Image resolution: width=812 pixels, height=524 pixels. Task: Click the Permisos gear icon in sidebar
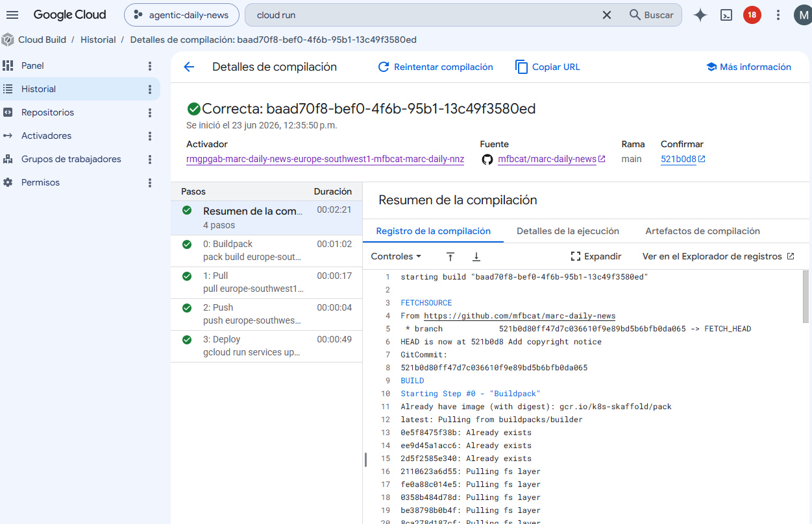(x=8, y=182)
